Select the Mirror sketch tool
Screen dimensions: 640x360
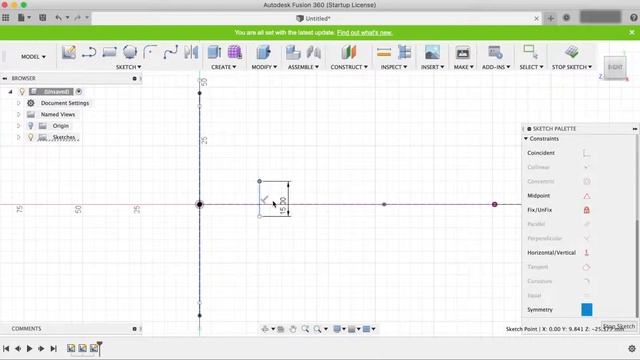191,52
